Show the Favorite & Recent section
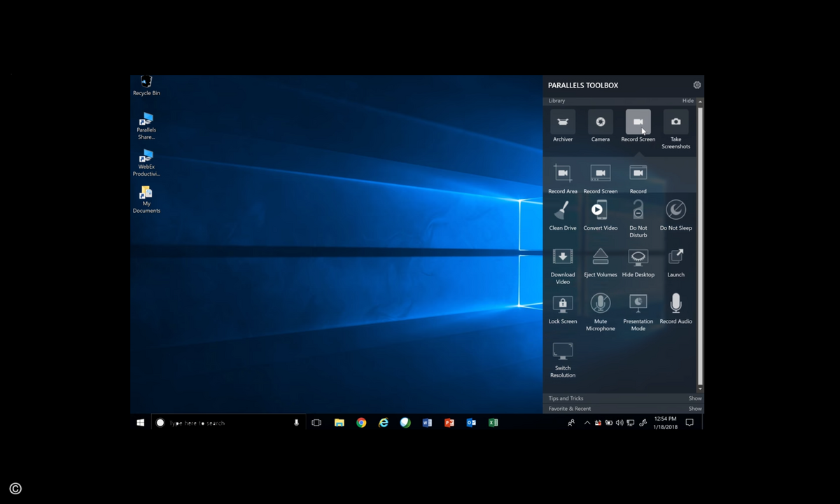This screenshot has height=504, width=840. click(695, 409)
